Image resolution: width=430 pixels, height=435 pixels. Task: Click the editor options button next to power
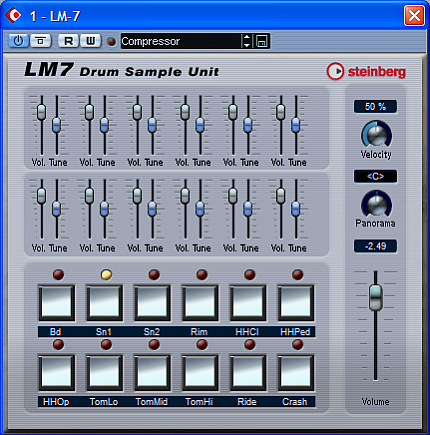click(41, 41)
